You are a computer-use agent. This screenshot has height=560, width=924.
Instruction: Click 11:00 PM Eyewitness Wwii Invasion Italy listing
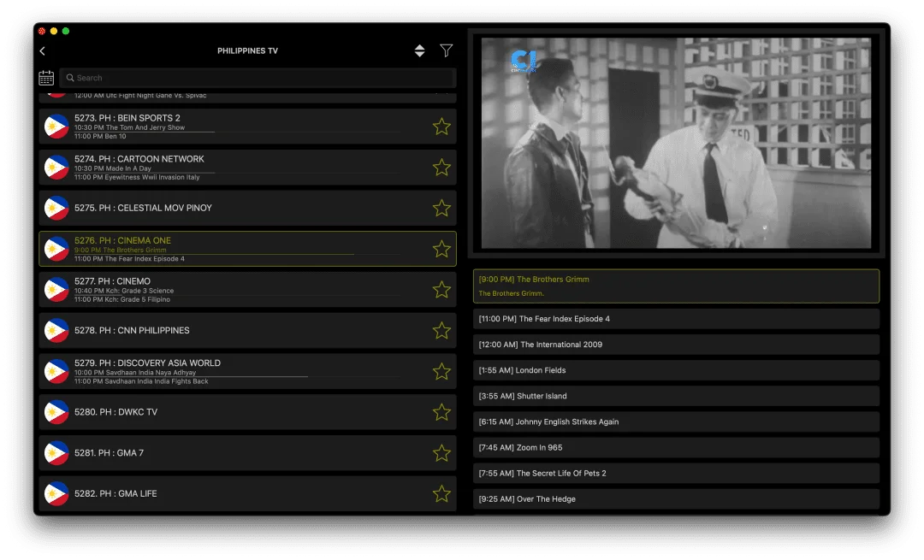[x=137, y=177]
